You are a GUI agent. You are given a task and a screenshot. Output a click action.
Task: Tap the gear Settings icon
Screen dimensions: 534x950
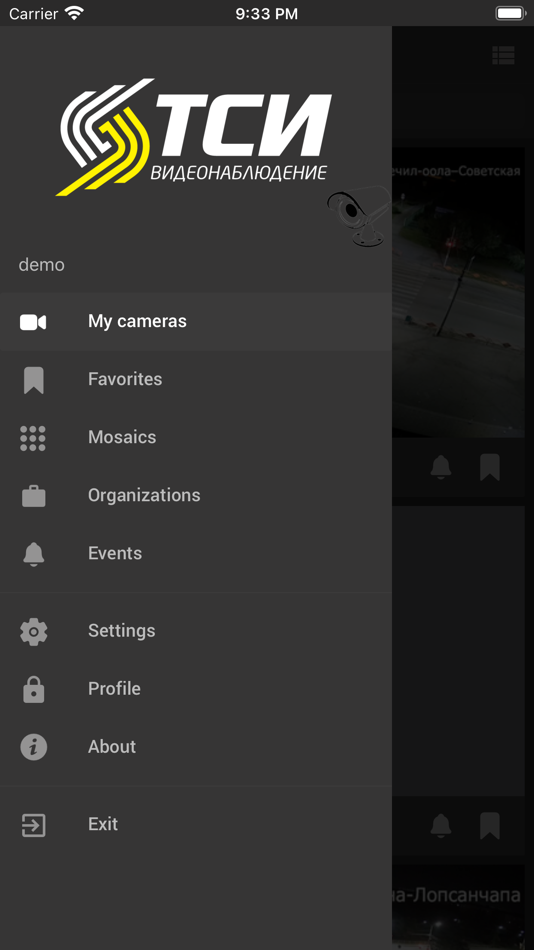pos(33,631)
